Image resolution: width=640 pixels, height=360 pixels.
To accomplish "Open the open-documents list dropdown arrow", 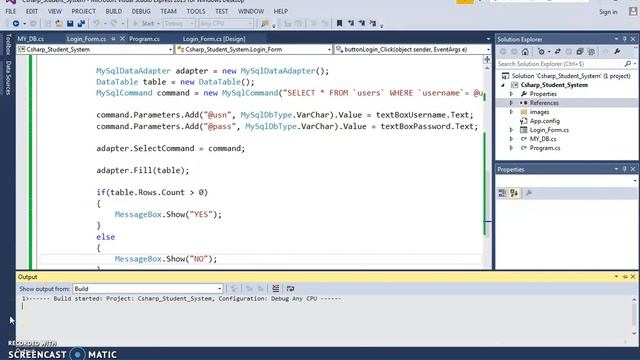I will click(488, 39).
